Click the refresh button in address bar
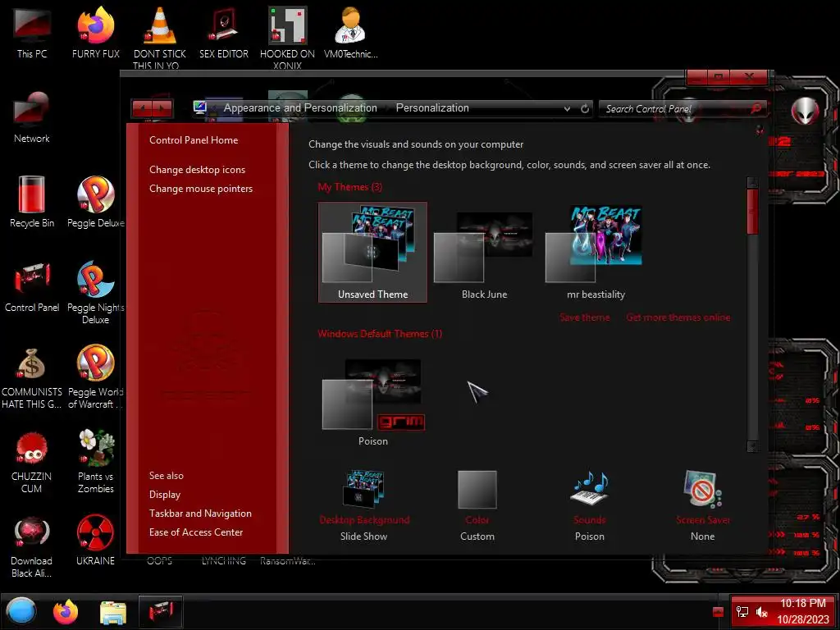The width and height of the screenshot is (840, 630). point(585,109)
